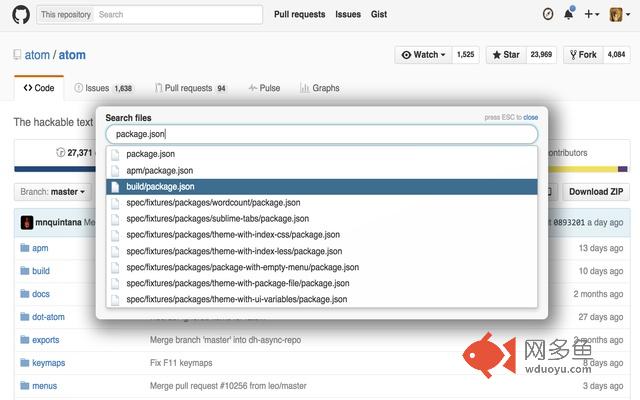Select sublime-tabs/package.json result
Screen dimensions: 640x400
[x=322, y=219]
